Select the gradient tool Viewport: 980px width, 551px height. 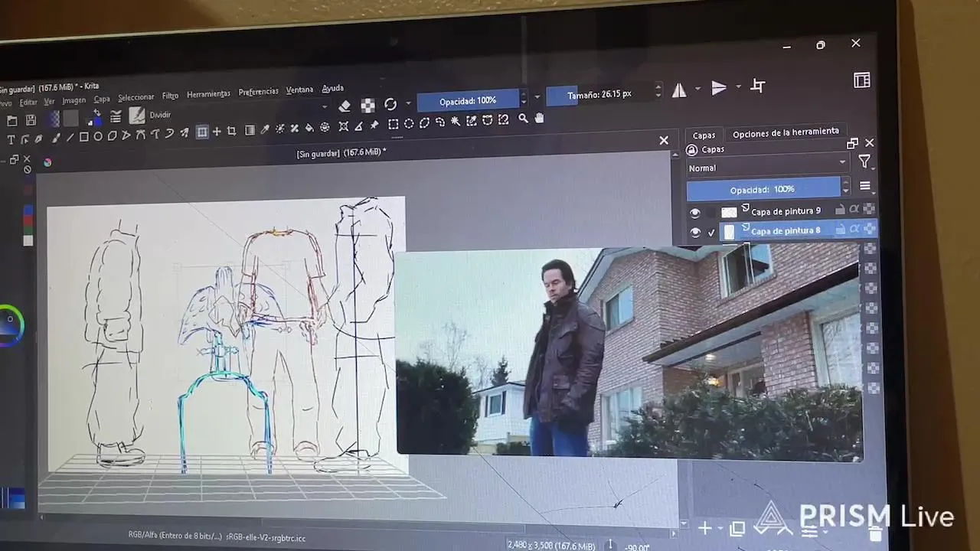(250, 130)
